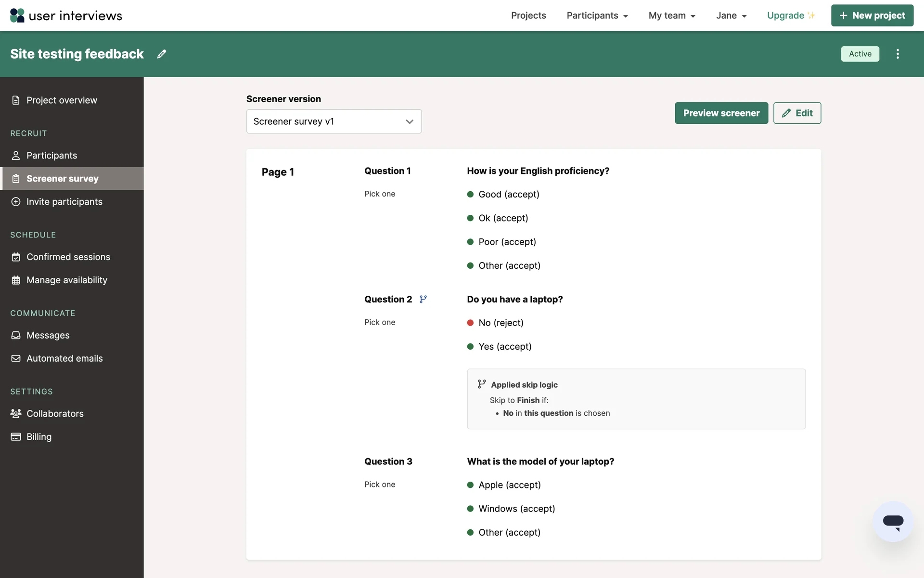Click the Edit screener button

click(x=797, y=113)
